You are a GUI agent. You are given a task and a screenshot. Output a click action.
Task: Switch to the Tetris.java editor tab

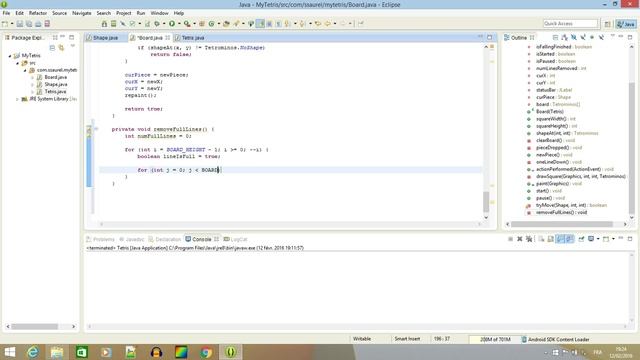pyautogui.click(x=193, y=38)
